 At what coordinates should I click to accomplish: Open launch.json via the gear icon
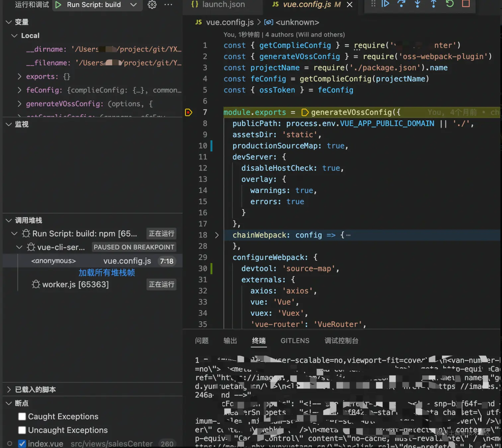[152, 5]
